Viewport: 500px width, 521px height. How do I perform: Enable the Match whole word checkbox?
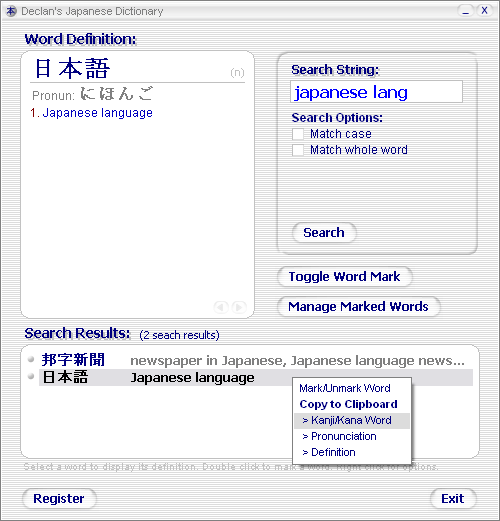tap(298, 150)
